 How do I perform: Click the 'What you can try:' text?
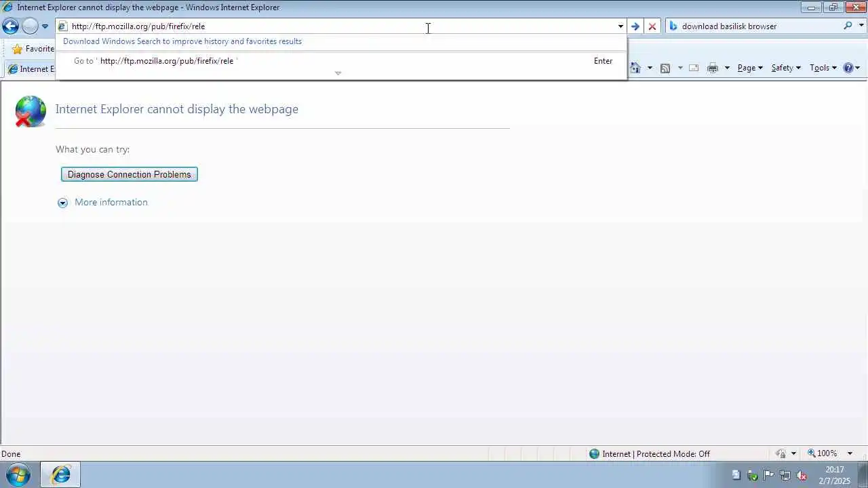(92, 149)
